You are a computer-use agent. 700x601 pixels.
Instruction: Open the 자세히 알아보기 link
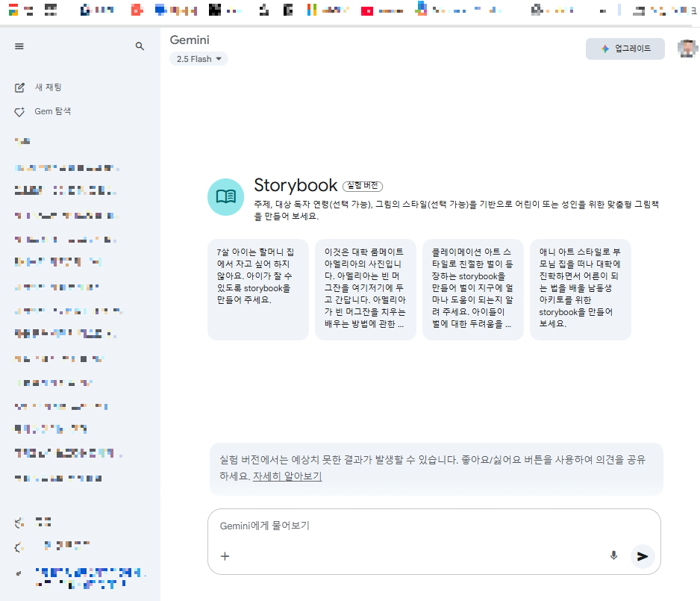pyautogui.click(x=287, y=476)
